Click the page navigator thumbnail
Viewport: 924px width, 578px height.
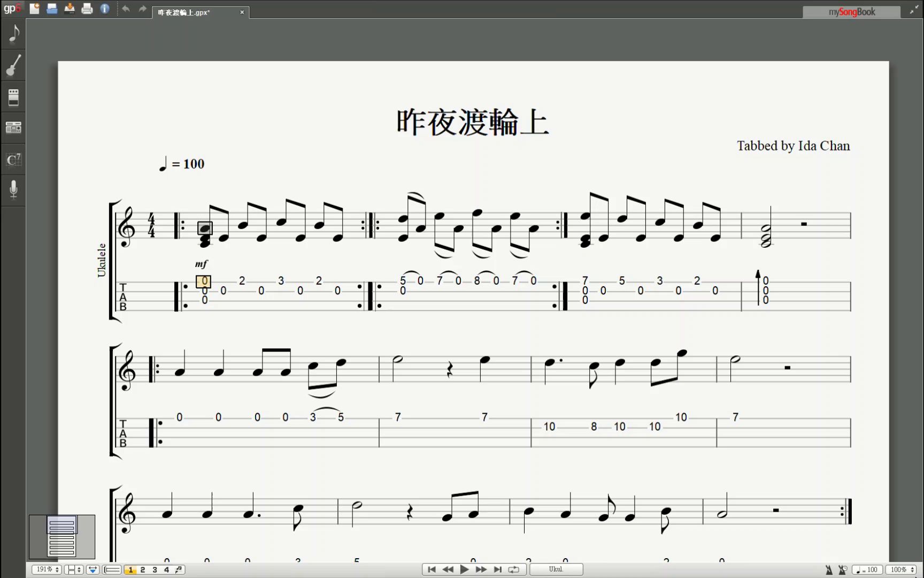click(62, 537)
